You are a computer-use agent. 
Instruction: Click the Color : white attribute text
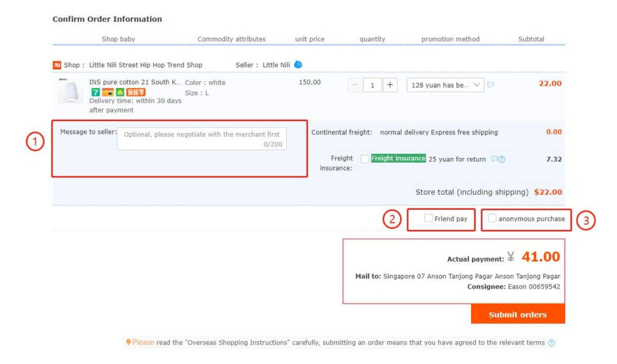coord(205,83)
